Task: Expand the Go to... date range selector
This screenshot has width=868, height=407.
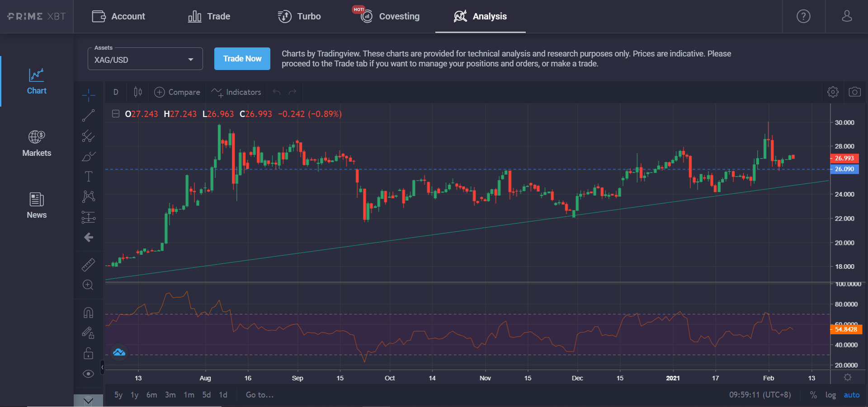Action: [x=259, y=394]
